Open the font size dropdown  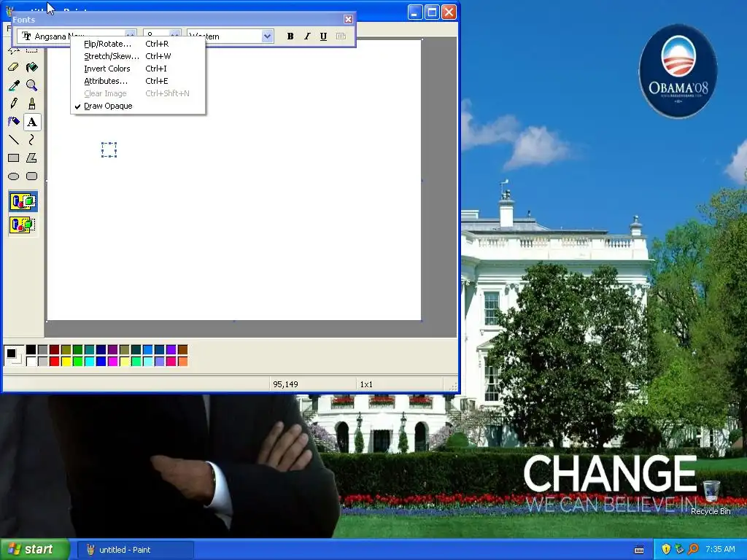click(175, 34)
